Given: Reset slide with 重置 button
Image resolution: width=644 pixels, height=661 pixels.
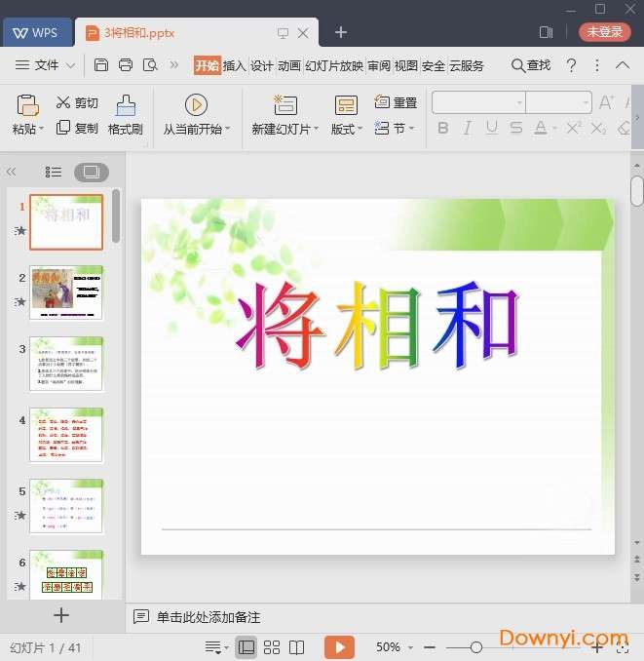Looking at the screenshot, I should [396, 102].
